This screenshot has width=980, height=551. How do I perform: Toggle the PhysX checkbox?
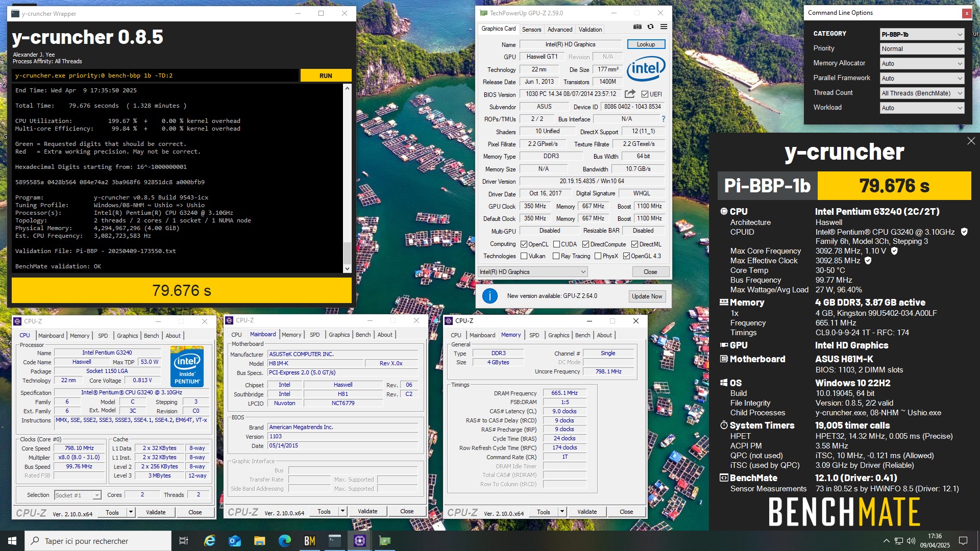click(598, 256)
